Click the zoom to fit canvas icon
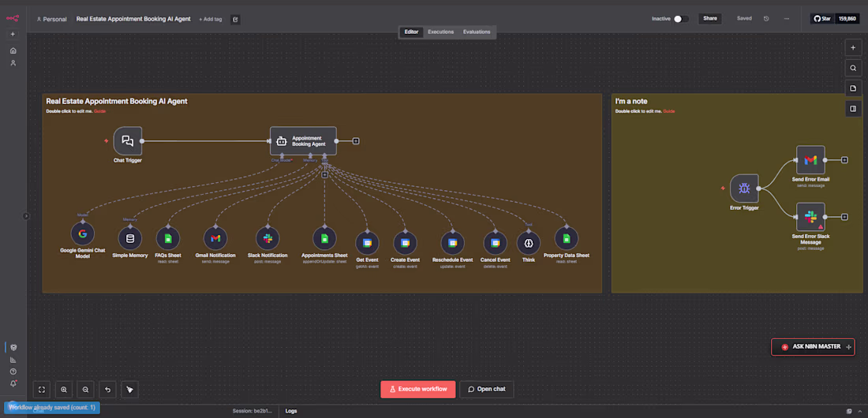 tap(42, 389)
